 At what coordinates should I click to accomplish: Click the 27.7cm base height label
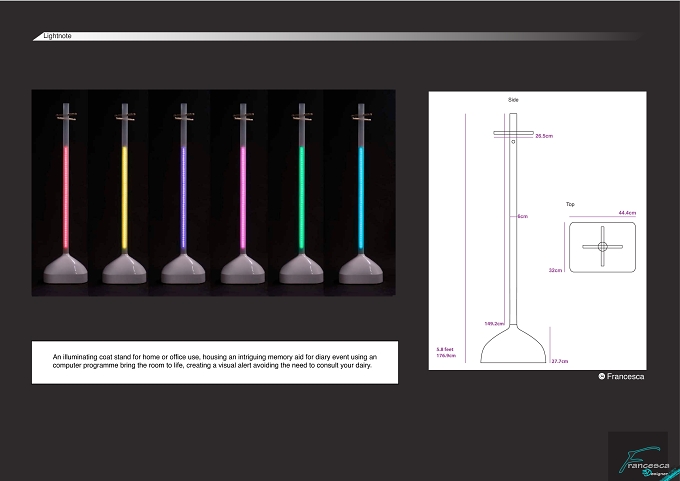coord(559,361)
